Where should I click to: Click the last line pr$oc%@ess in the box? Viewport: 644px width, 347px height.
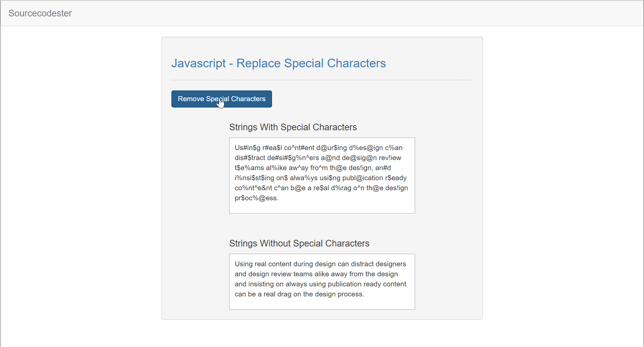tap(256, 198)
